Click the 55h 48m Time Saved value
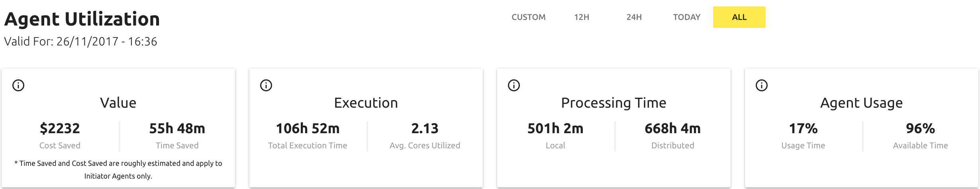980x189 pixels. click(x=177, y=128)
